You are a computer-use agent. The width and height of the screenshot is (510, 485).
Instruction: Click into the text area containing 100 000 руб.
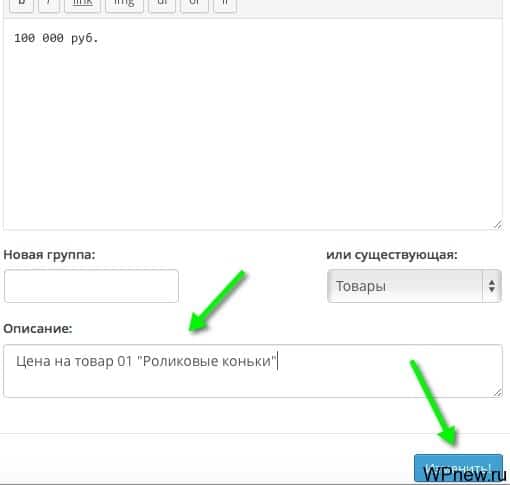click(253, 124)
